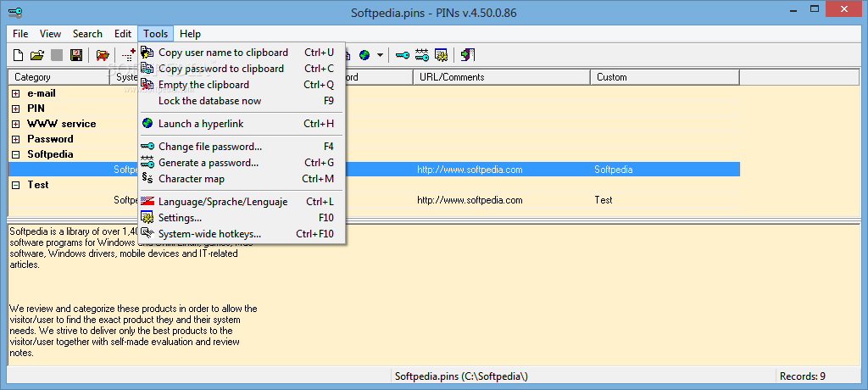868x390 pixels.
Task: Sort by the Category column header
Action: point(58,77)
